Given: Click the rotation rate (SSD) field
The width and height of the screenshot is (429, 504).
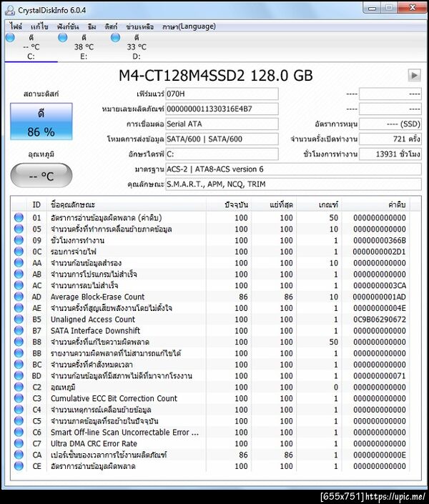Looking at the screenshot, I should (390, 124).
